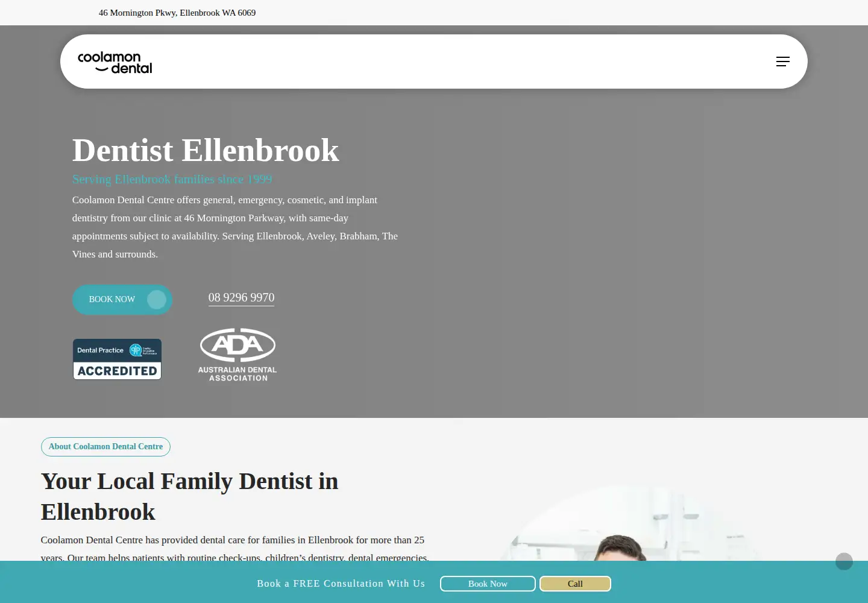Click the Dental Practice Accredited badge
This screenshot has height=603, width=868.
tap(117, 359)
